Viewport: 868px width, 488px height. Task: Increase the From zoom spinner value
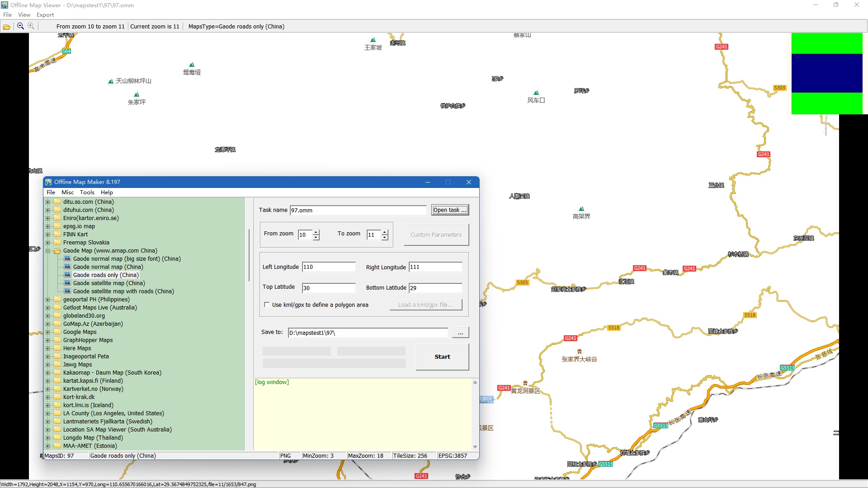tap(316, 232)
